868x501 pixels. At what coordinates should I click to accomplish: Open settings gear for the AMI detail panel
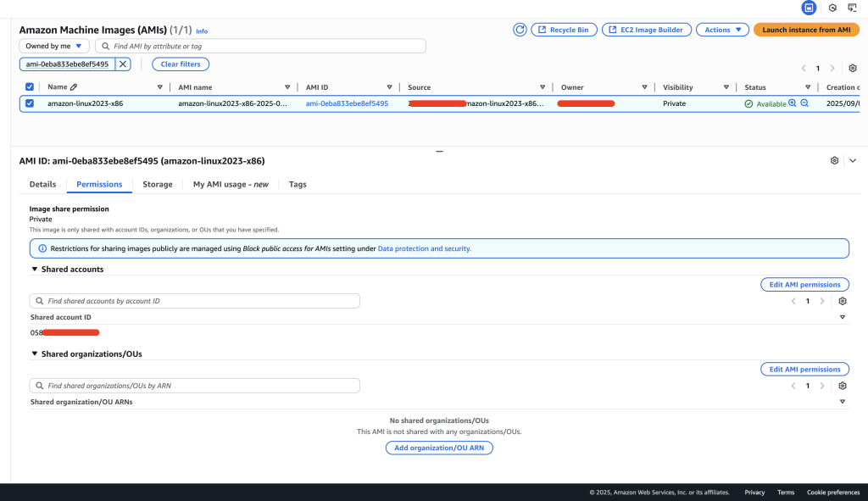834,160
